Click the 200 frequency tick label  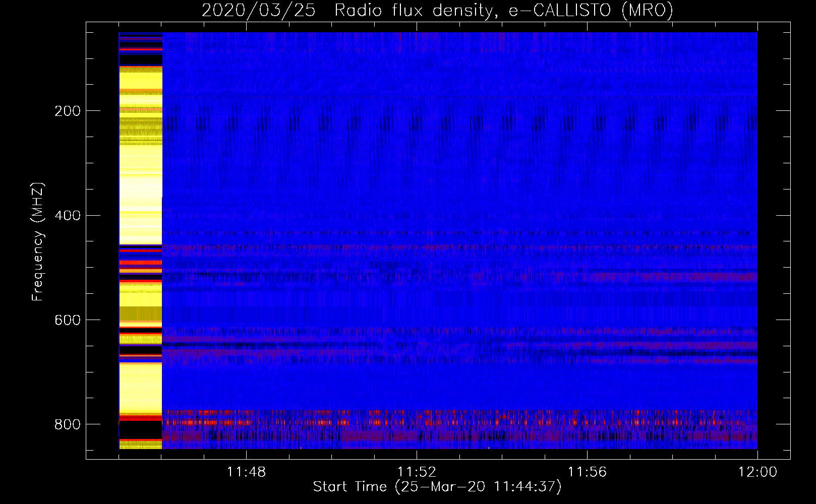(68, 111)
